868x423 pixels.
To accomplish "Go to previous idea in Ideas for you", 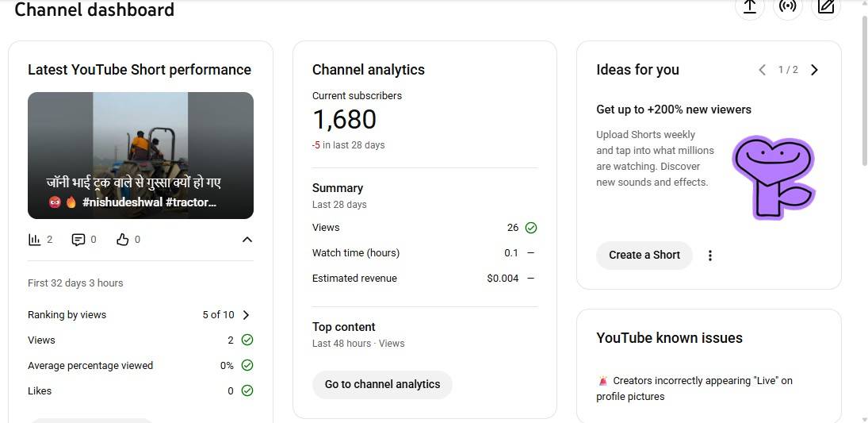I will [762, 70].
